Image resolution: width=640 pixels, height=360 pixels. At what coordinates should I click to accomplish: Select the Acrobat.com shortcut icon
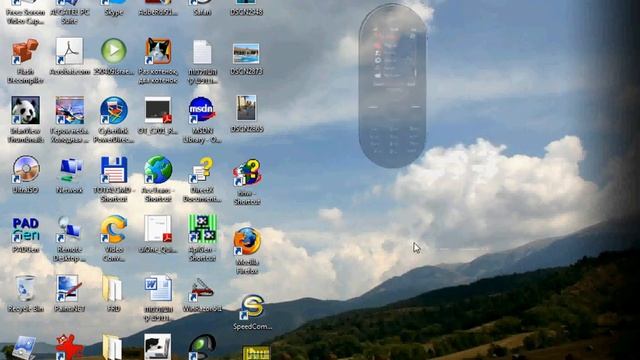[69, 51]
